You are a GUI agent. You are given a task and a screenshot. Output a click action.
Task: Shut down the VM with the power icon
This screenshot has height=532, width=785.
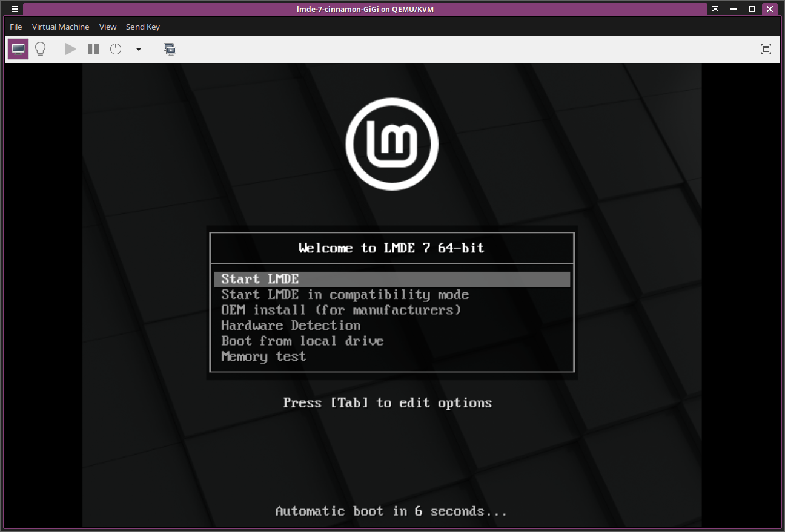[116, 49]
